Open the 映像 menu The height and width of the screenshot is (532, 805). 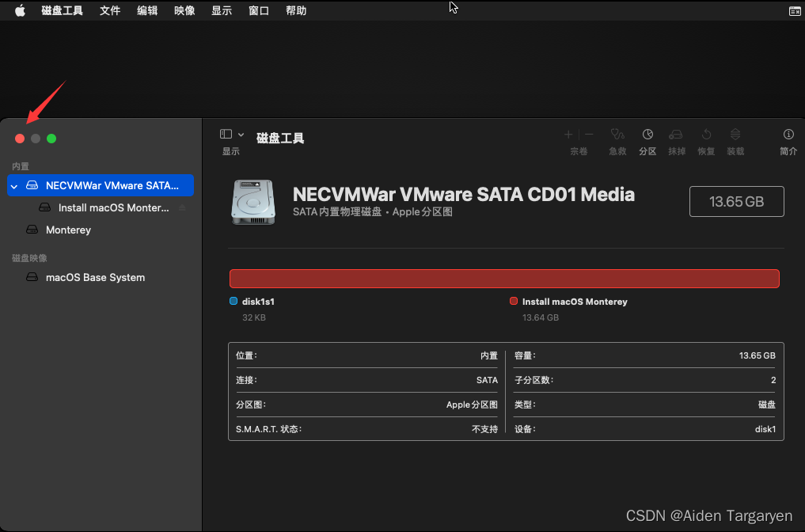point(184,11)
